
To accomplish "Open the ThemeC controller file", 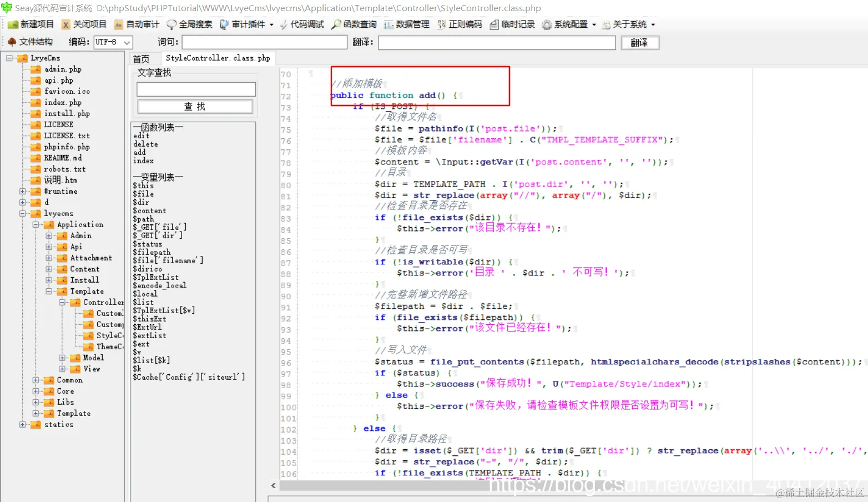I will coord(110,347).
